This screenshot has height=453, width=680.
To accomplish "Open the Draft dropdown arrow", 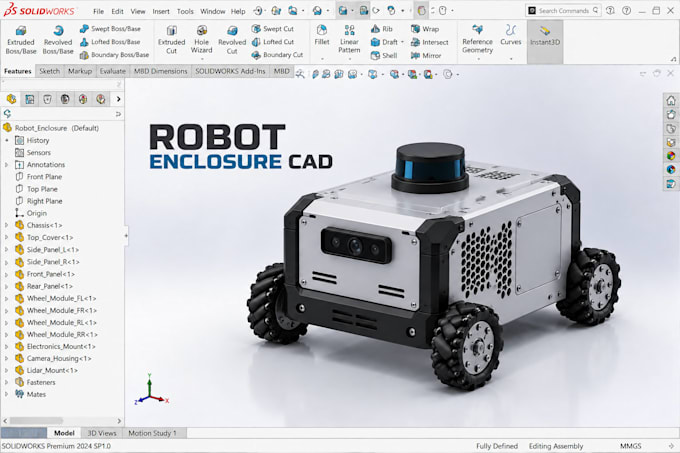I will tap(402, 42).
